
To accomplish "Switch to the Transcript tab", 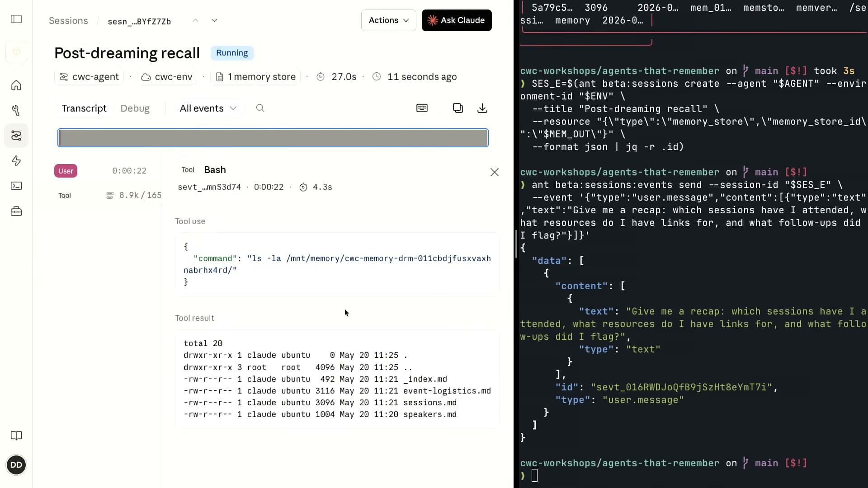I will [84, 108].
